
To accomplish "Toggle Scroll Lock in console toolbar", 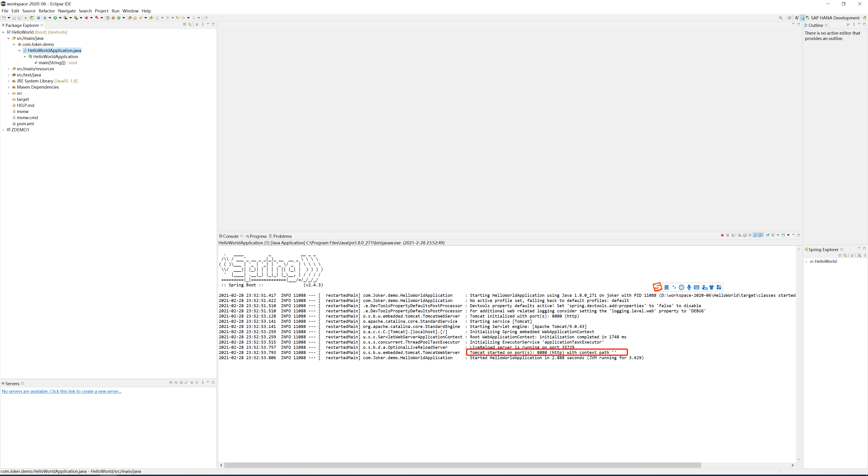I will 745,235.
